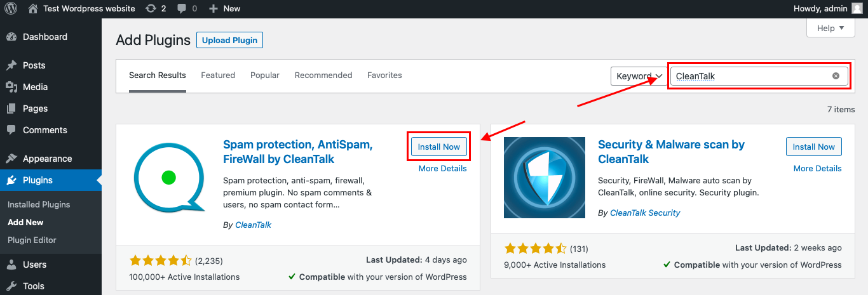Expand the Help dropdown
The width and height of the screenshot is (868, 295).
[x=831, y=28]
